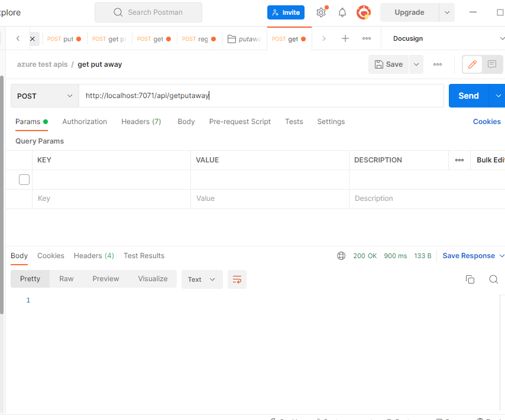Viewport: 505px width, 420px height.
Task: Add a new request tab with plus icon
Action: click(345, 38)
